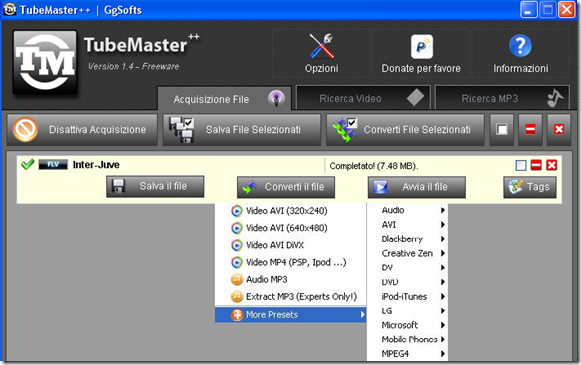Minimize the TubeMaster++ window
581x365 pixels.
pyautogui.click(x=528, y=10)
